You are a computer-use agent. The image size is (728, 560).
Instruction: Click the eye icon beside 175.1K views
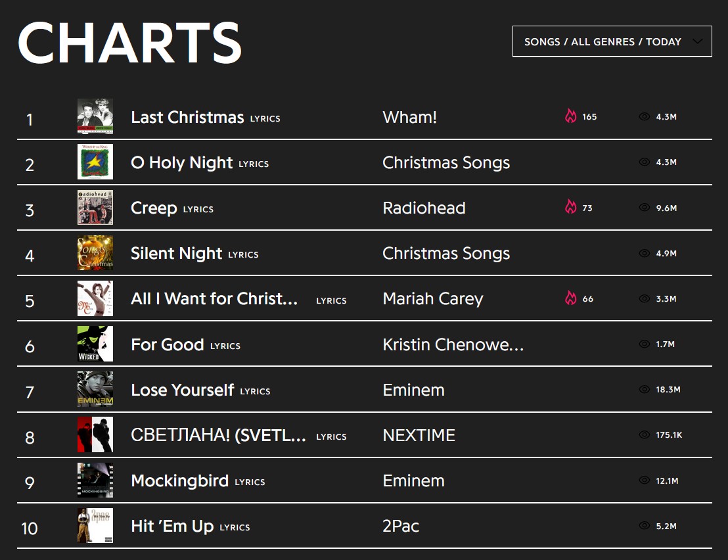tap(644, 435)
